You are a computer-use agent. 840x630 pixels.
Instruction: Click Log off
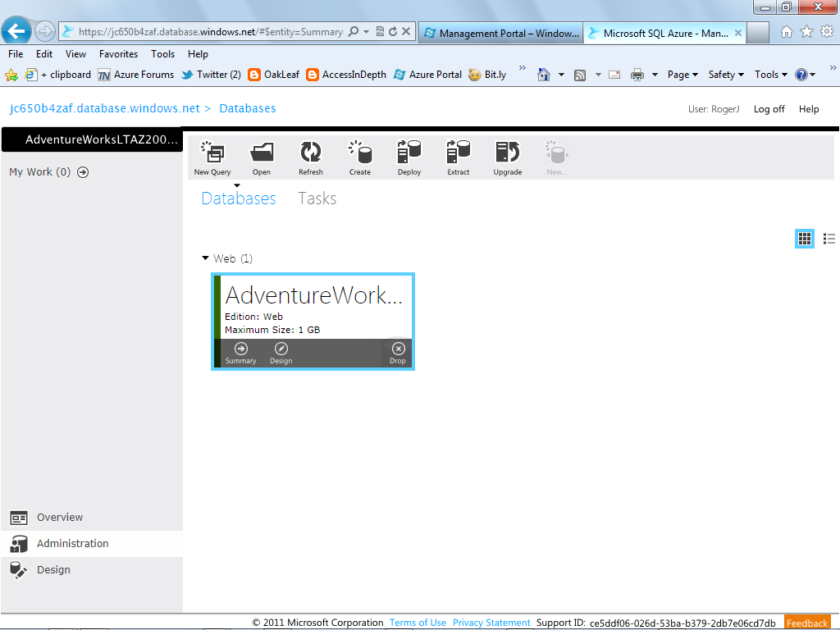point(769,109)
